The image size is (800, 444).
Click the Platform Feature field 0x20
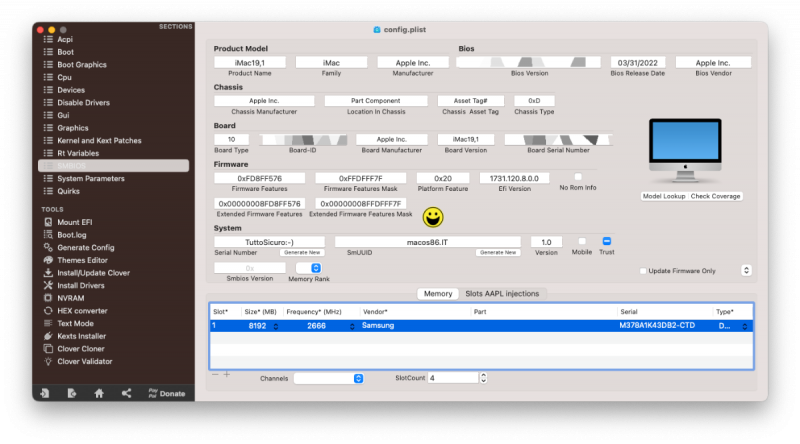(443, 178)
